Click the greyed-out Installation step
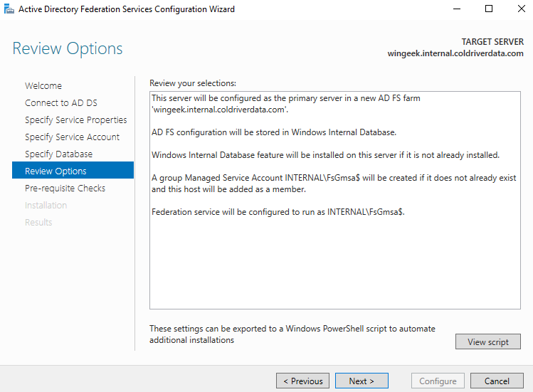This screenshot has height=392, width=533. [46, 205]
